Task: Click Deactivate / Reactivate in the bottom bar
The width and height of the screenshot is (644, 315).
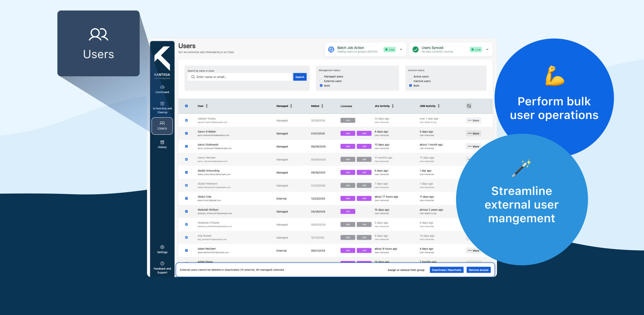Action: coord(447,270)
